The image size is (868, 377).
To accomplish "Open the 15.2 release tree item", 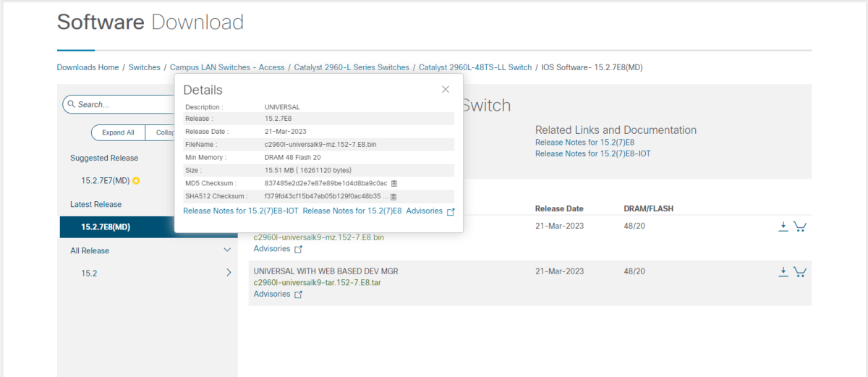I will [x=89, y=274].
